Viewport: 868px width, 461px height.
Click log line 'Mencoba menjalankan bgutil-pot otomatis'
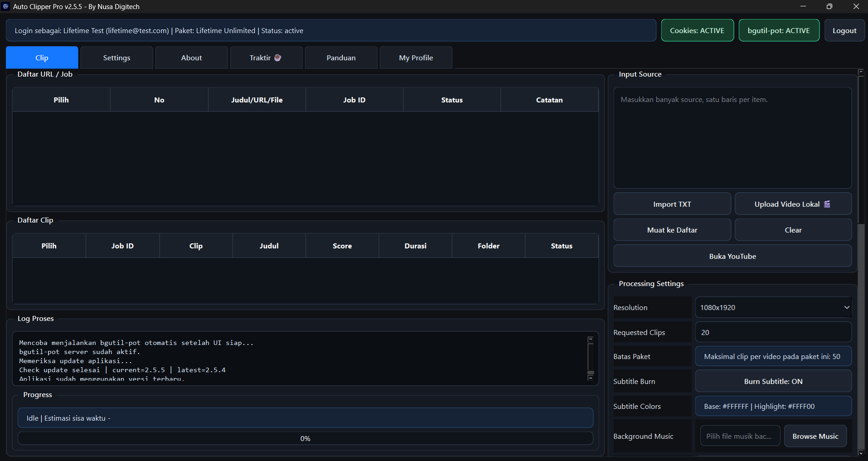click(137, 343)
